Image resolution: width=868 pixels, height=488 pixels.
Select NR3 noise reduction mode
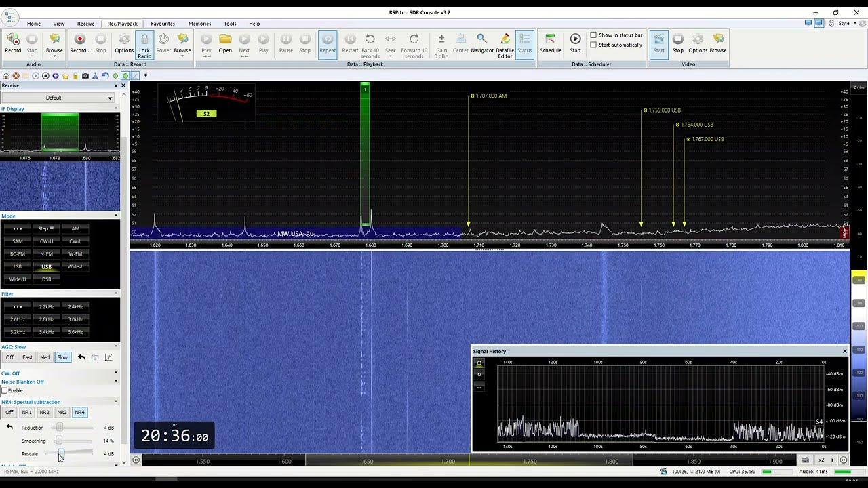(x=62, y=412)
